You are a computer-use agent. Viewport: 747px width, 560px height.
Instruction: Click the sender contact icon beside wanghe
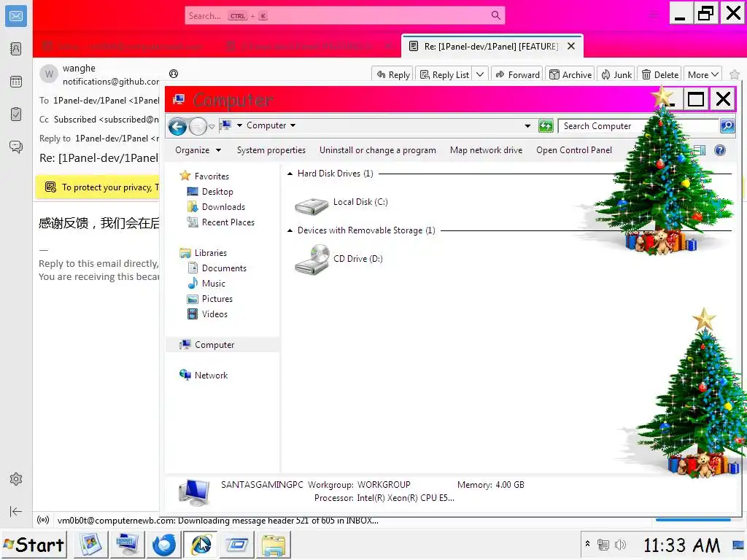click(x=174, y=74)
